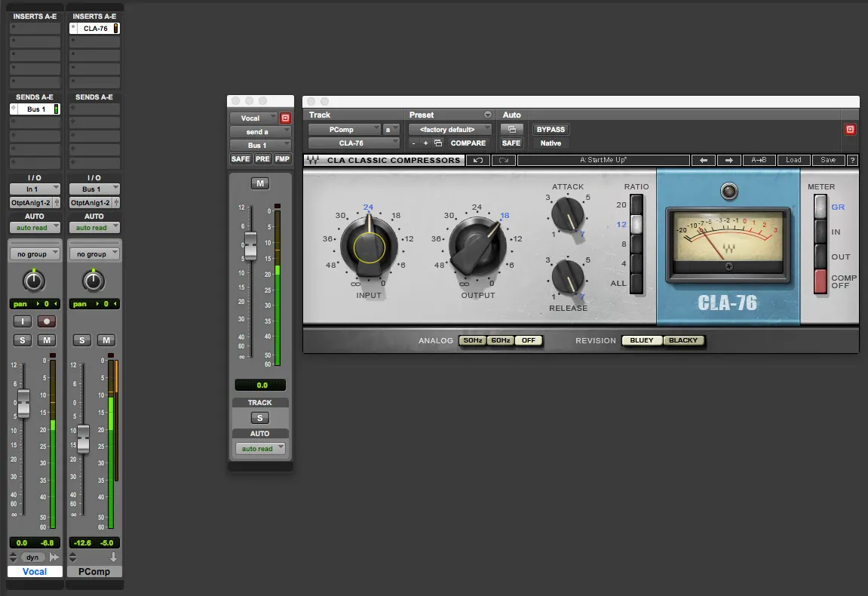The width and height of the screenshot is (868, 596).
Task: Solo the PComp track
Action: click(82, 340)
